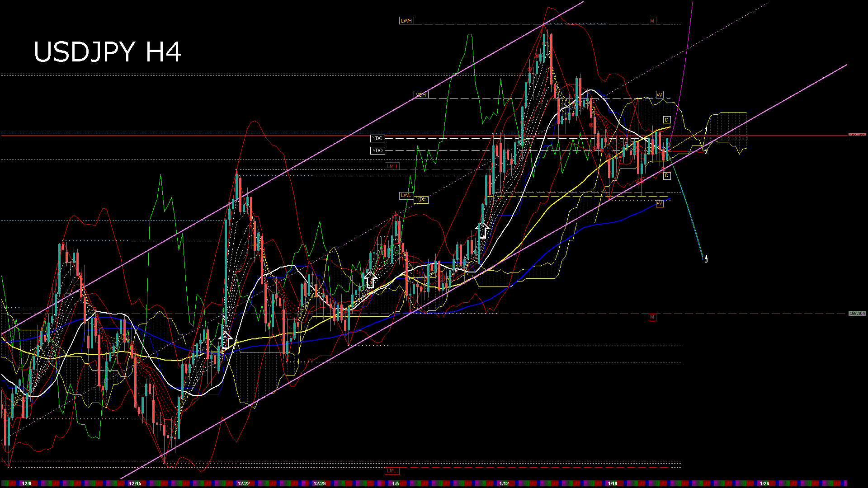This screenshot has width=868, height=488.
Task: Select the red LML label at bottom
Action: point(392,471)
